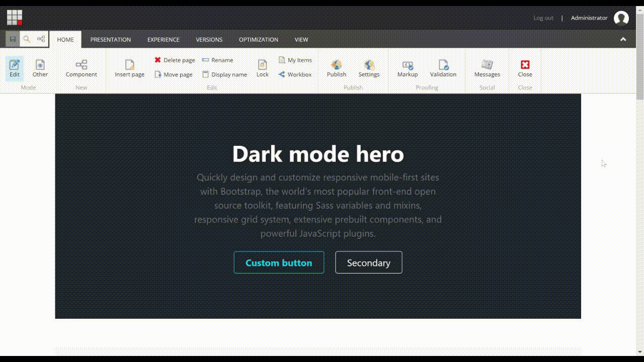Click the Secondary button
Screen dimensions: 644x362
(x=369, y=262)
